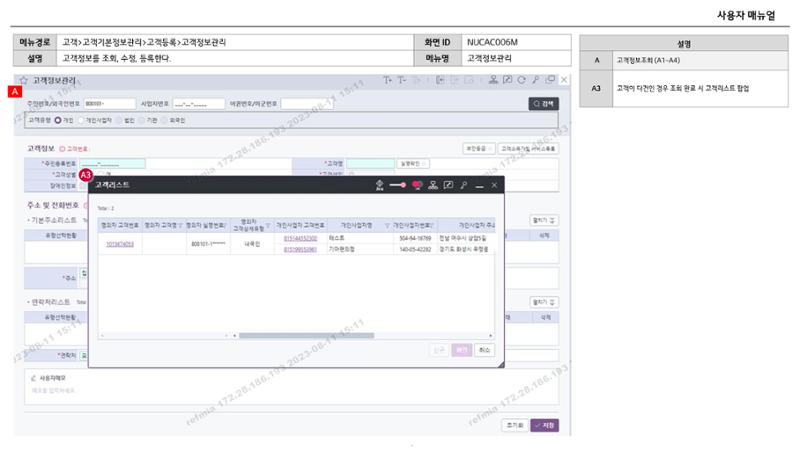The width and height of the screenshot is (800, 450).
Task: Click the key icon in 고객리스트 popup
Action: tap(463, 185)
